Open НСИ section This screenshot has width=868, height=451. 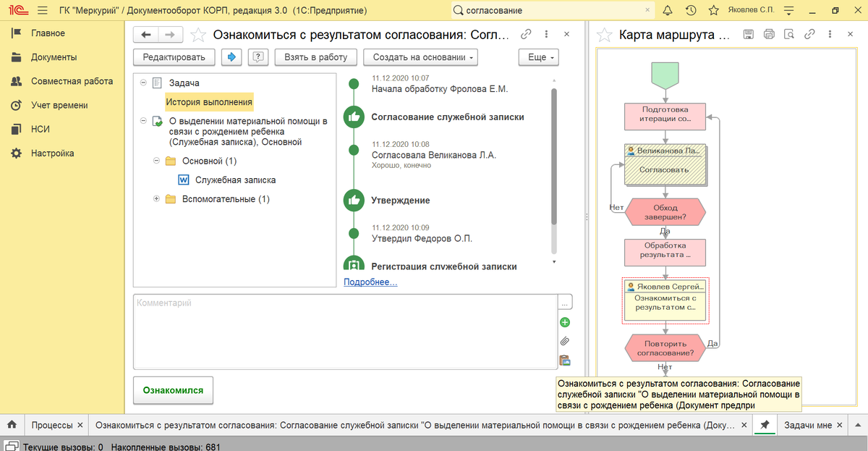(x=40, y=129)
